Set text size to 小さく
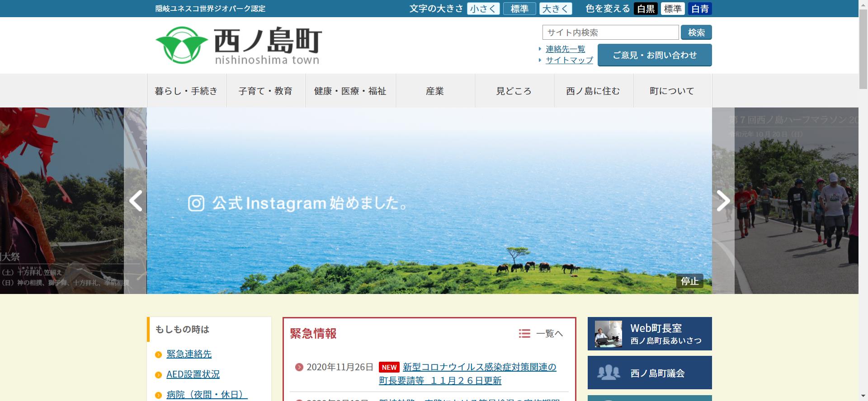 (x=483, y=9)
